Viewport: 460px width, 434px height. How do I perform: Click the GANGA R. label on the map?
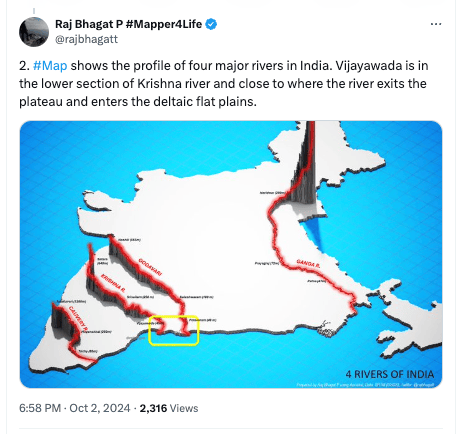(308, 264)
